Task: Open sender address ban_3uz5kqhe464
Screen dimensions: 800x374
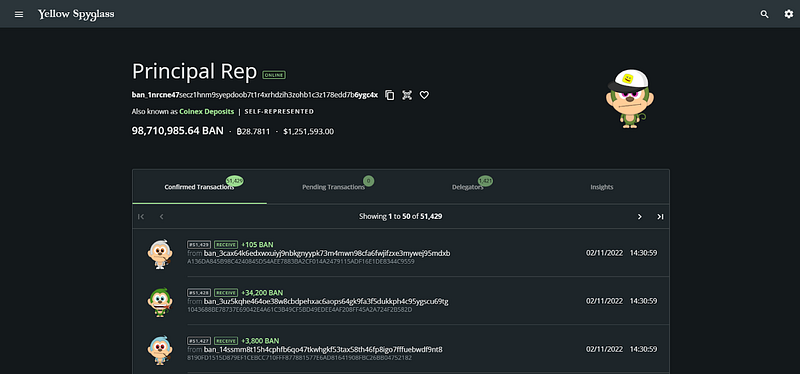Action: [326, 302]
